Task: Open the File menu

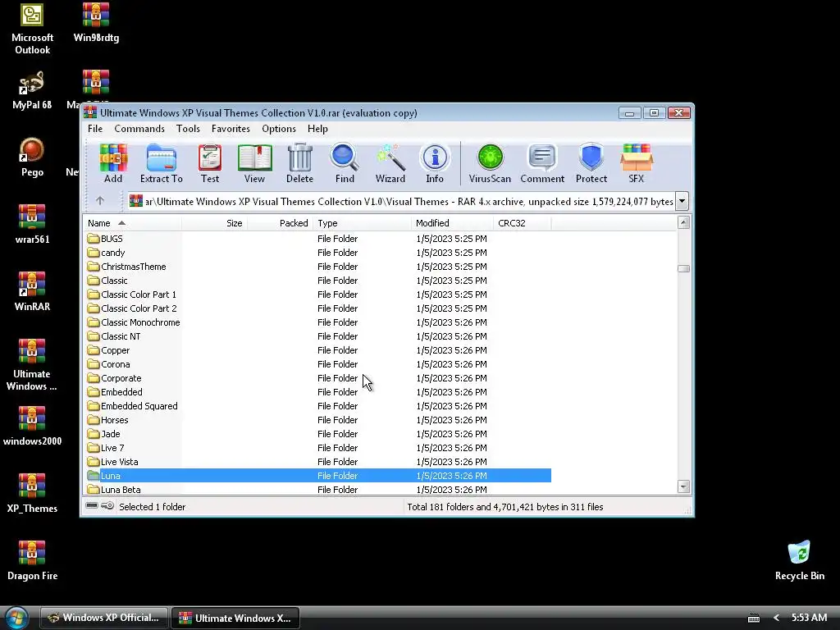Action: (x=95, y=129)
